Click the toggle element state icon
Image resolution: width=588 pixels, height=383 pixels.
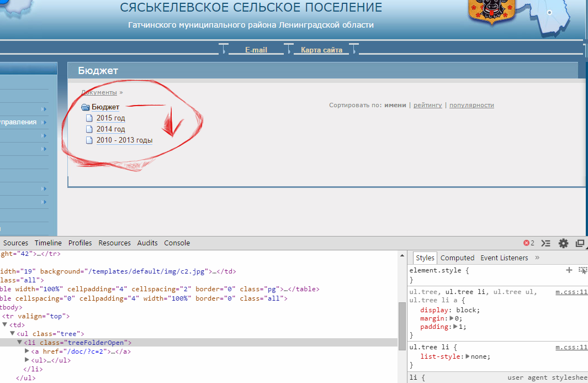582,270
